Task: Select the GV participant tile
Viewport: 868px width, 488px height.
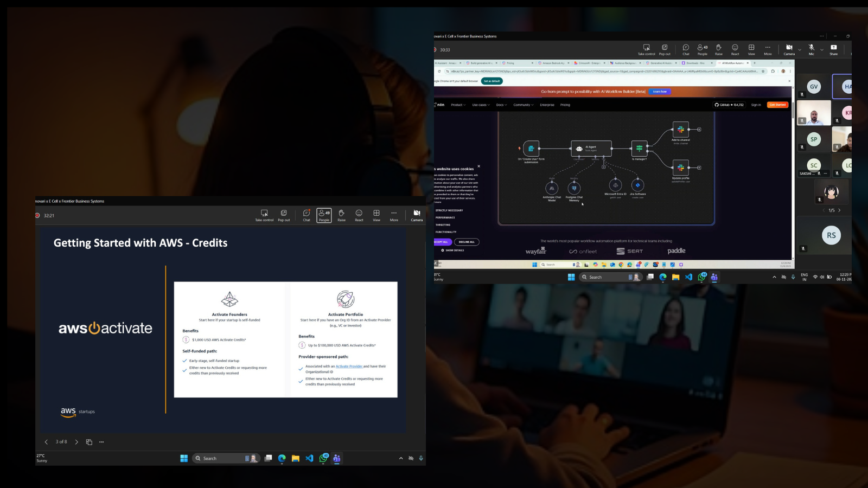Action: 814,86
